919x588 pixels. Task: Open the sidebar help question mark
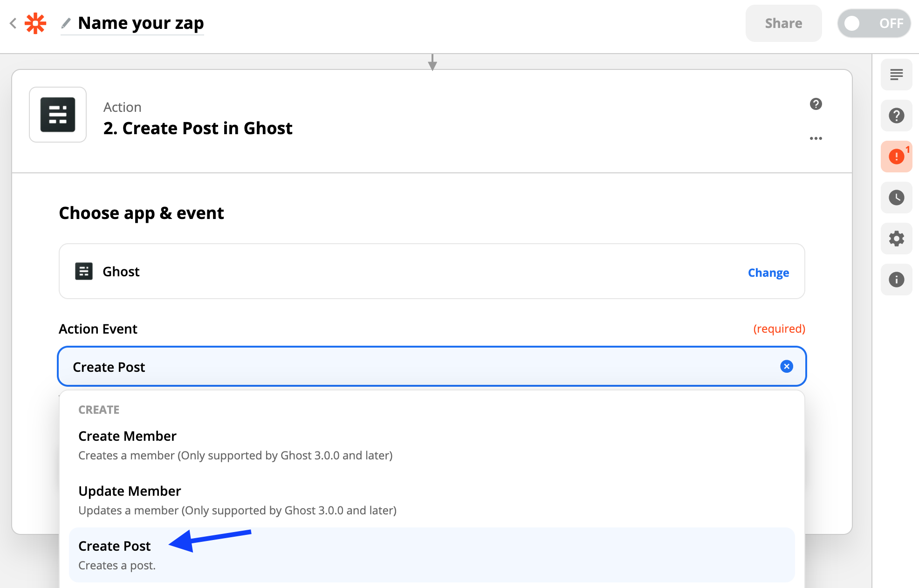[896, 116]
